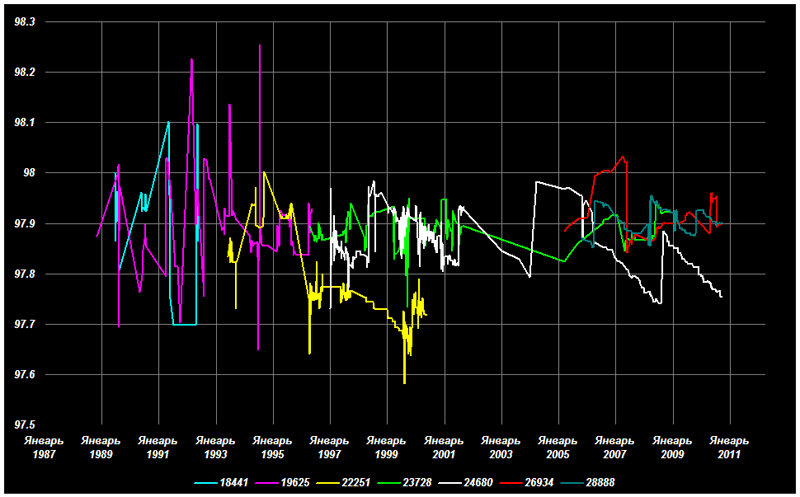The width and height of the screenshot is (800, 497).
Task: Click the tallest magenta spike near 98.25
Action: point(260,47)
